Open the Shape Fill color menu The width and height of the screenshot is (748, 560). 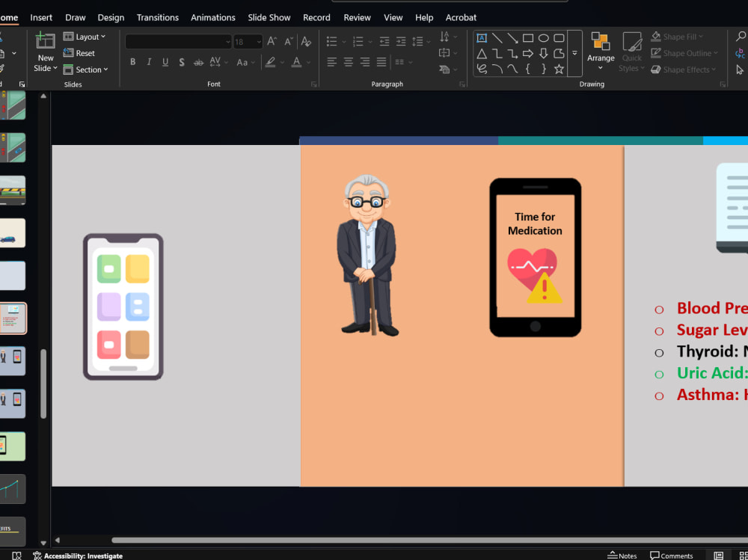point(676,37)
